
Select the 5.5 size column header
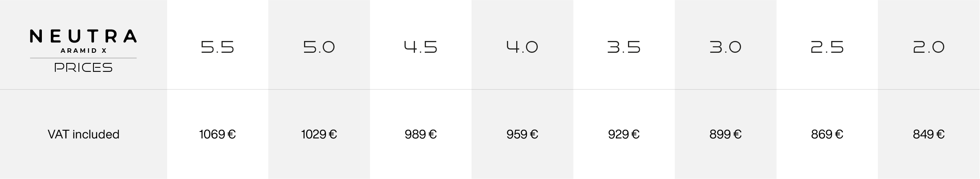tap(217, 47)
